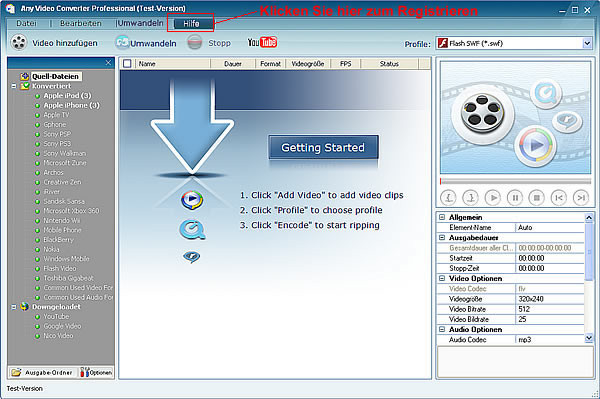Image resolution: width=600 pixels, height=399 pixels.
Task: Select Apple iPhone (3) in tree
Action: click(71, 105)
